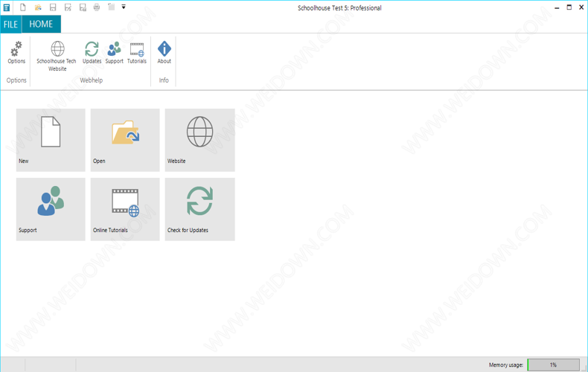Screen dimensions: 588x372
Task: Click the Updates icon in the ribbon
Action: 92,52
